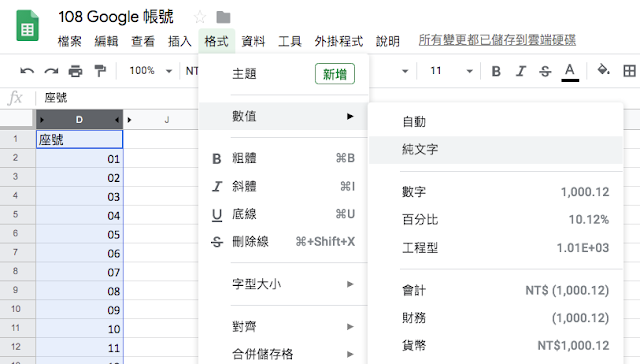Choose 純文字 from number format submenu

496,149
